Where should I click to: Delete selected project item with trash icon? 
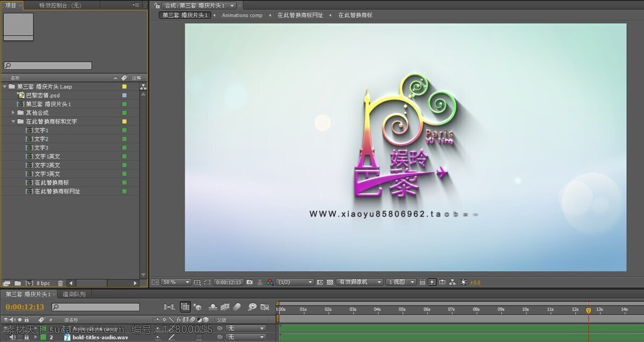pos(61,283)
